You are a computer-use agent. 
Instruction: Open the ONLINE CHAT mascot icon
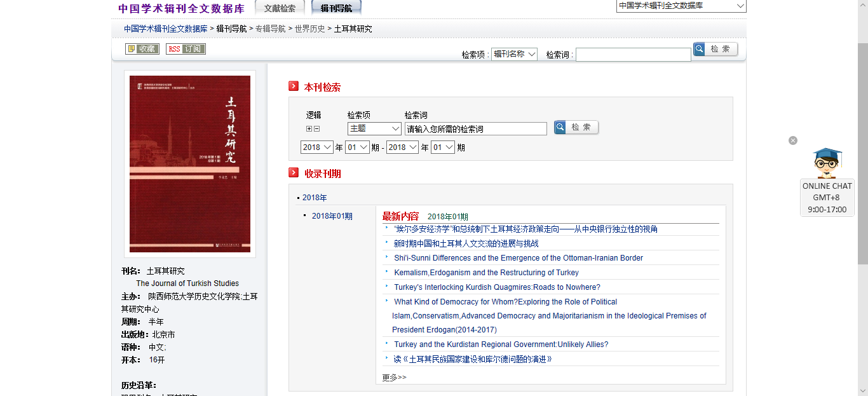pos(827,163)
